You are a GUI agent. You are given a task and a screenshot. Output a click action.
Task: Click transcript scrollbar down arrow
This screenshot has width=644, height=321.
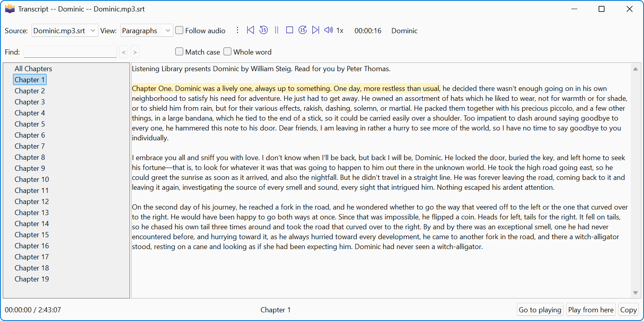635,293
